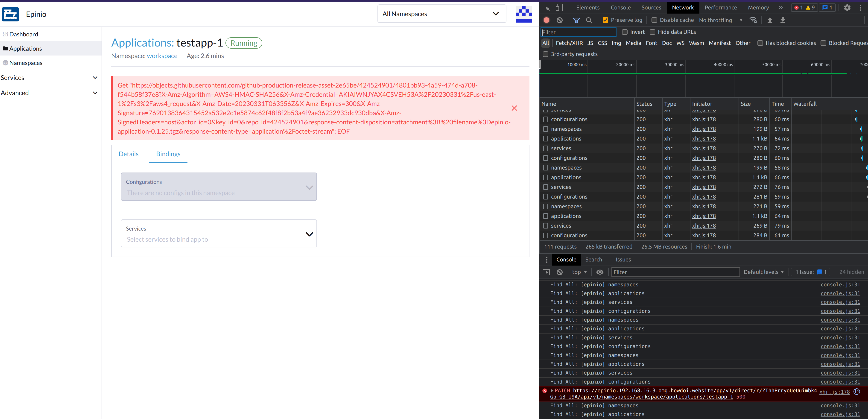The width and height of the screenshot is (868, 419).
Task: Clear the network requests log
Action: tap(560, 20)
